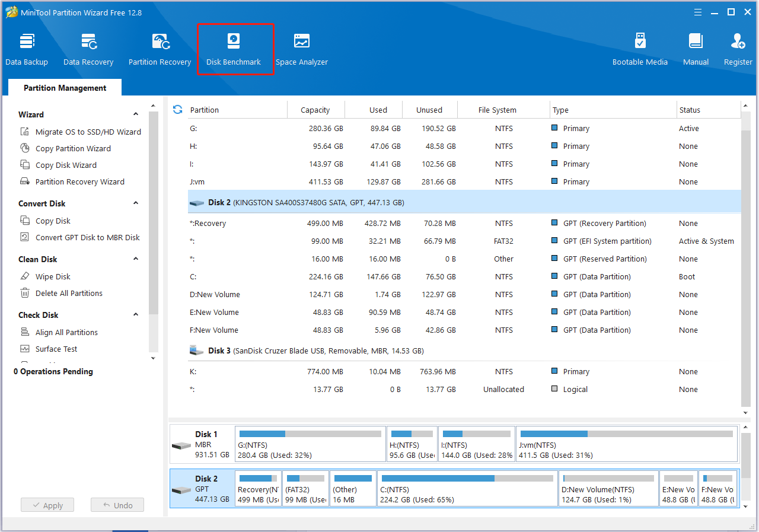Select the G: partition row
This screenshot has width=759, height=532.
464,128
